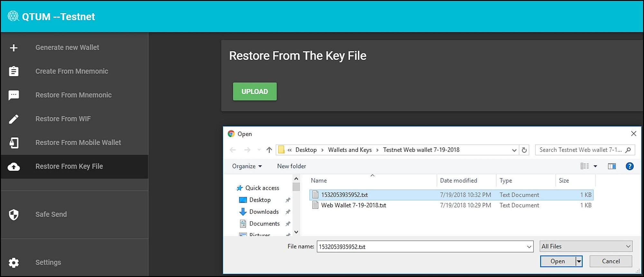Sort files by the Name column header

373,180
